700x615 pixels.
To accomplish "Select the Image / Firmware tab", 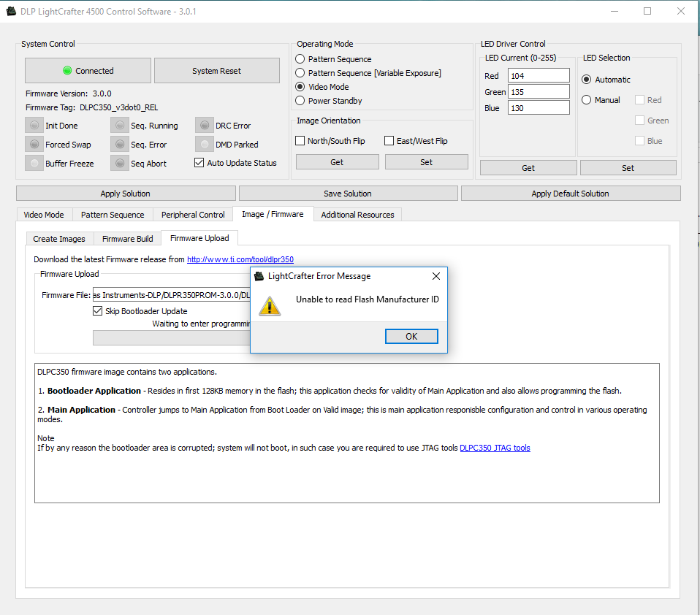I will click(273, 214).
